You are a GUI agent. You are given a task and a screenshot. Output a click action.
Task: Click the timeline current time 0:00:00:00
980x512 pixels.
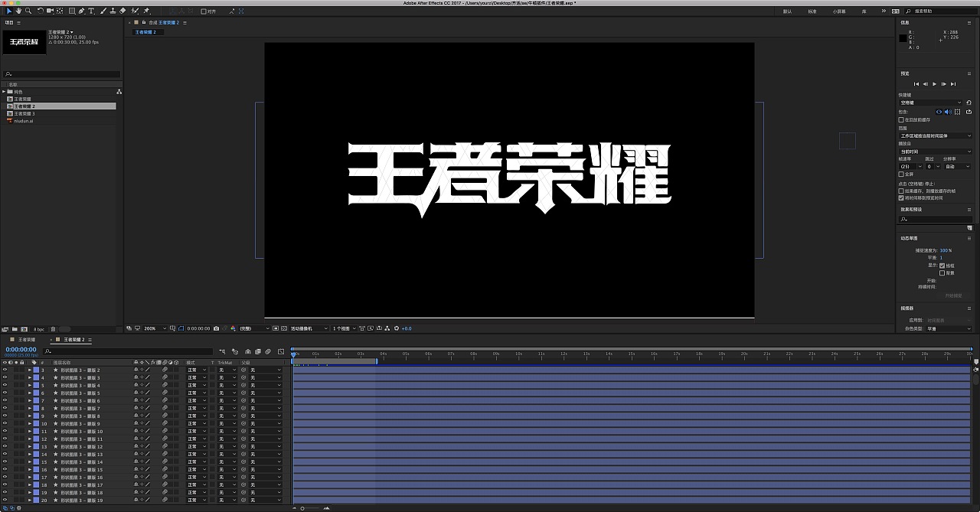coord(21,350)
